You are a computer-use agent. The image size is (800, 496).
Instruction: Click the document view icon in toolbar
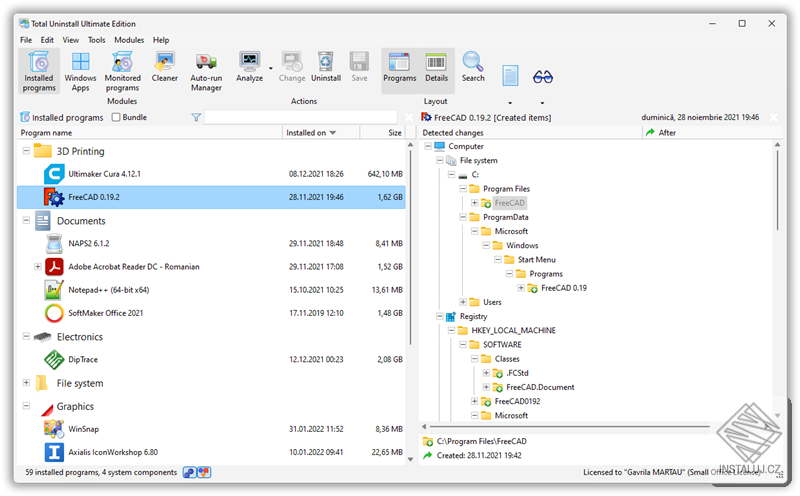coord(510,76)
